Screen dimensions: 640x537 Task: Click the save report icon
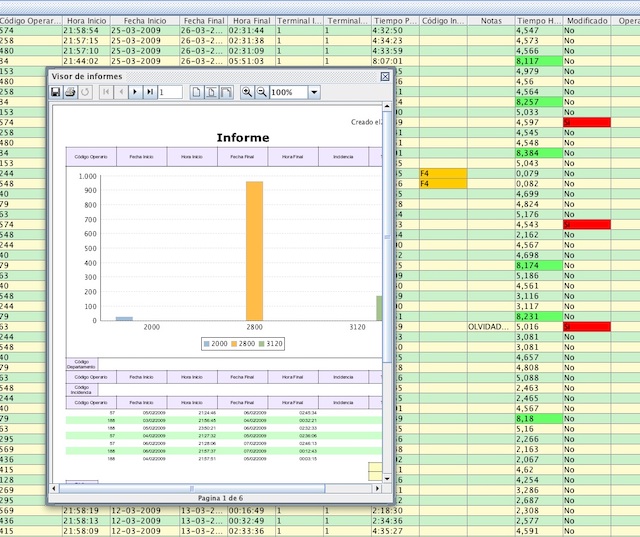point(57,92)
